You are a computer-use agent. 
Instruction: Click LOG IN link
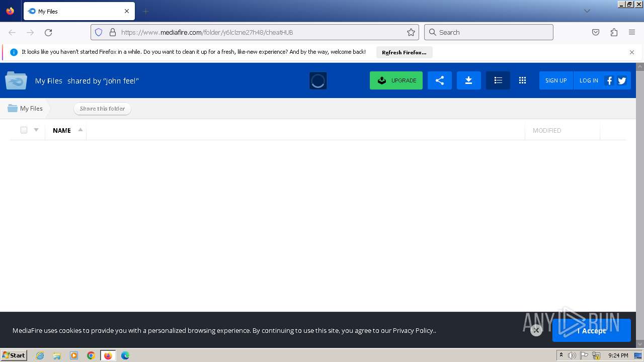[x=589, y=80]
